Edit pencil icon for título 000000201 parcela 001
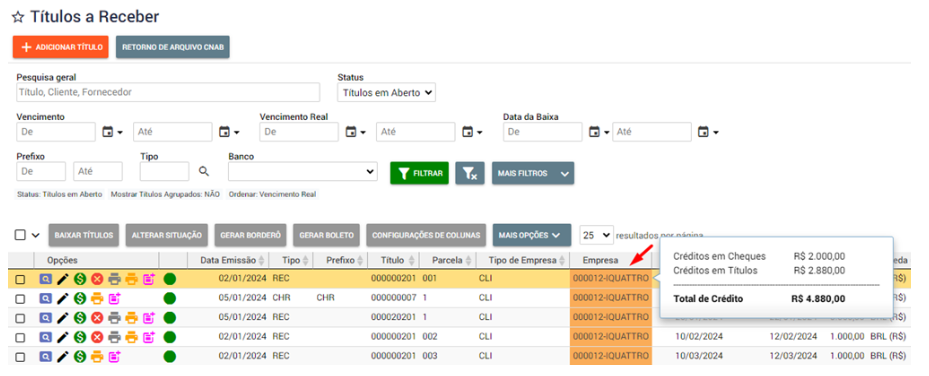Screen dimensions: 929x376 pyautogui.click(x=63, y=279)
